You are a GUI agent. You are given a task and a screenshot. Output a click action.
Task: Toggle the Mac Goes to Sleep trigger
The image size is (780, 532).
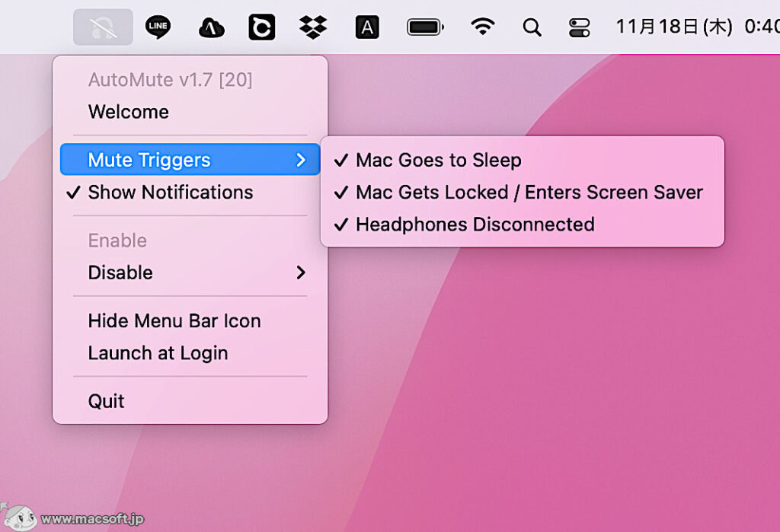(x=523, y=160)
